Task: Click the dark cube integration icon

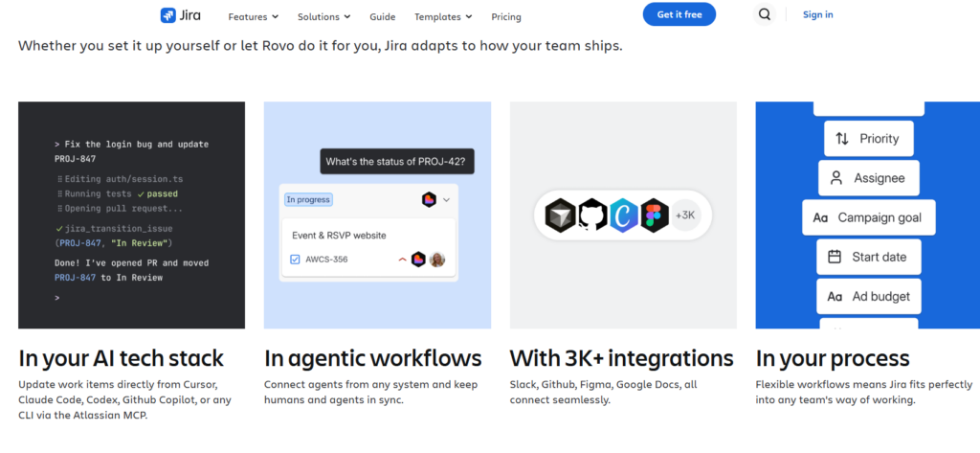Action: (x=560, y=215)
